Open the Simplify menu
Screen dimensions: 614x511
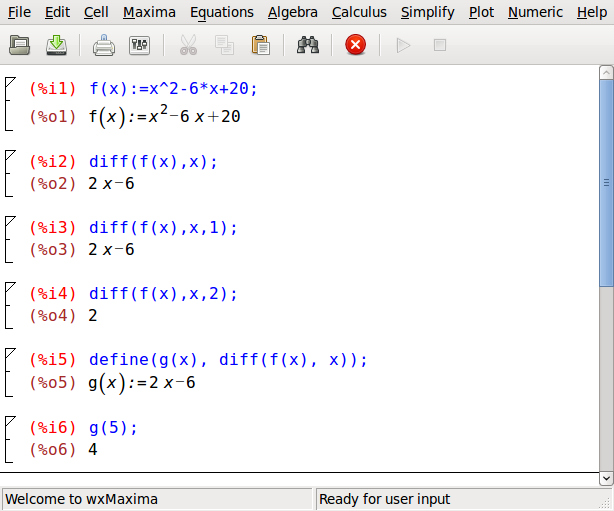[428, 12]
